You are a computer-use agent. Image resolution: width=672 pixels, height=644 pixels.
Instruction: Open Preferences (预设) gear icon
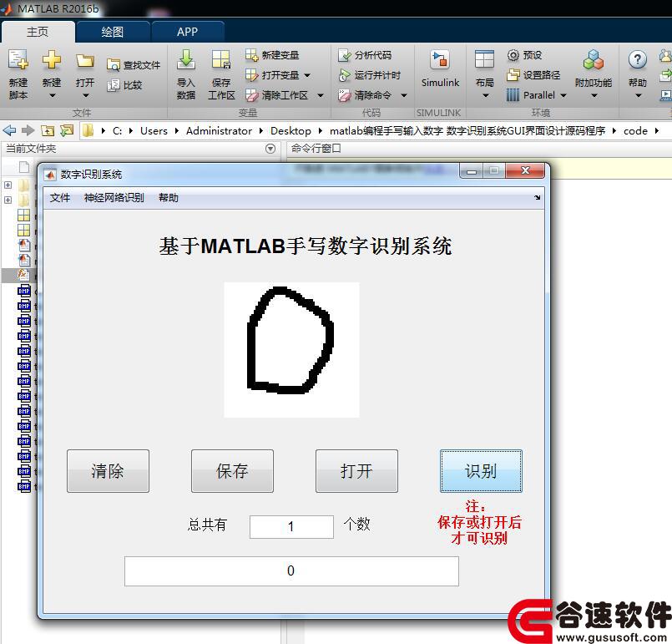(513, 55)
